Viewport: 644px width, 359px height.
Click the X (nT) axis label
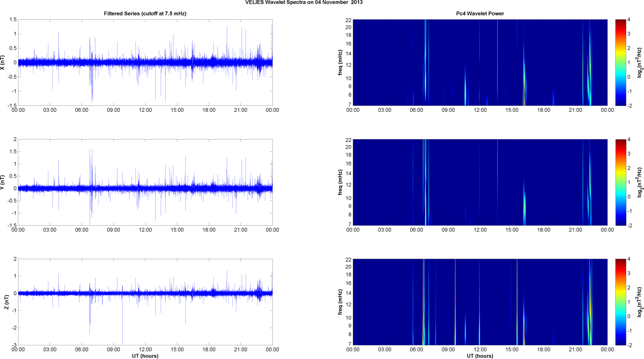pyautogui.click(x=3, y=62)
